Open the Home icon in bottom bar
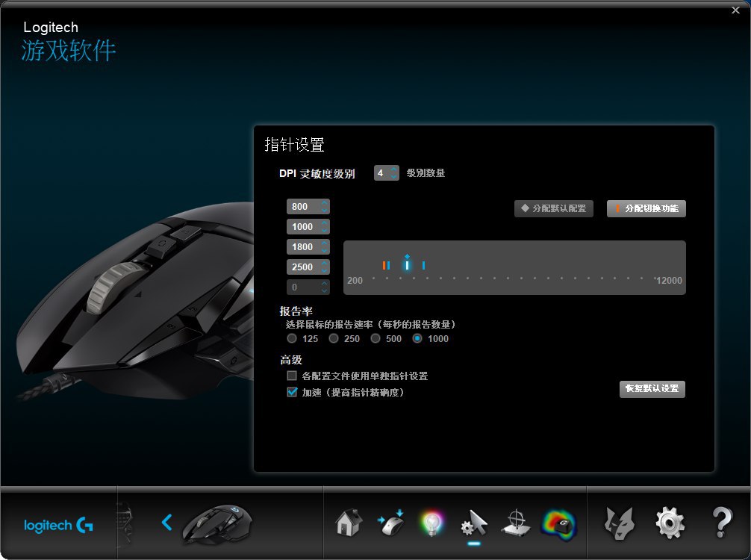 click(349, 523)
